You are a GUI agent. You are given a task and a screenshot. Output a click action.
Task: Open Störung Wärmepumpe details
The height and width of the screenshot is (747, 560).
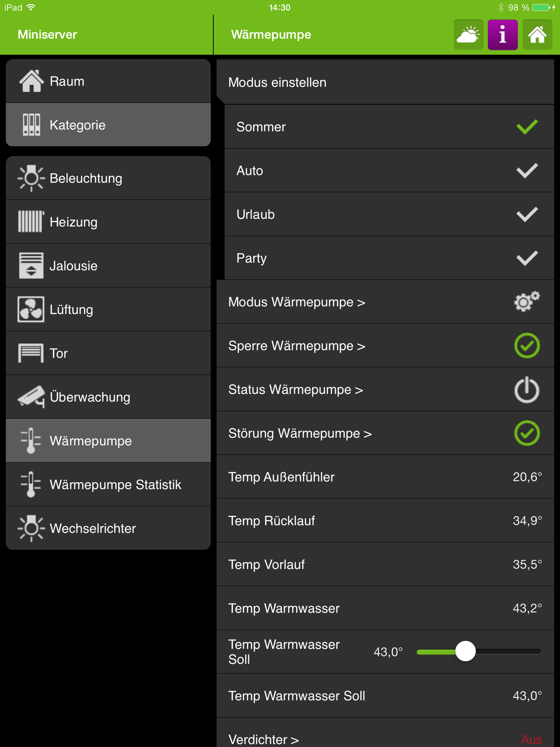(385, 433)
